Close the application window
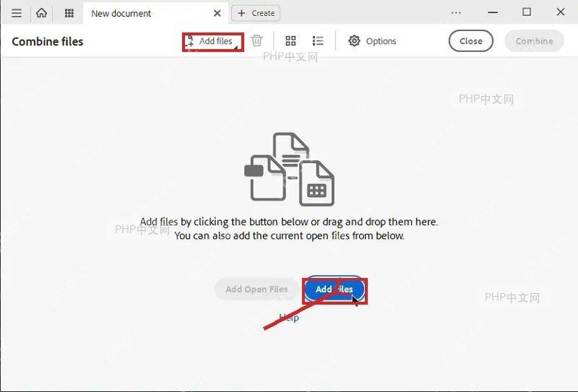 [561, 12]
